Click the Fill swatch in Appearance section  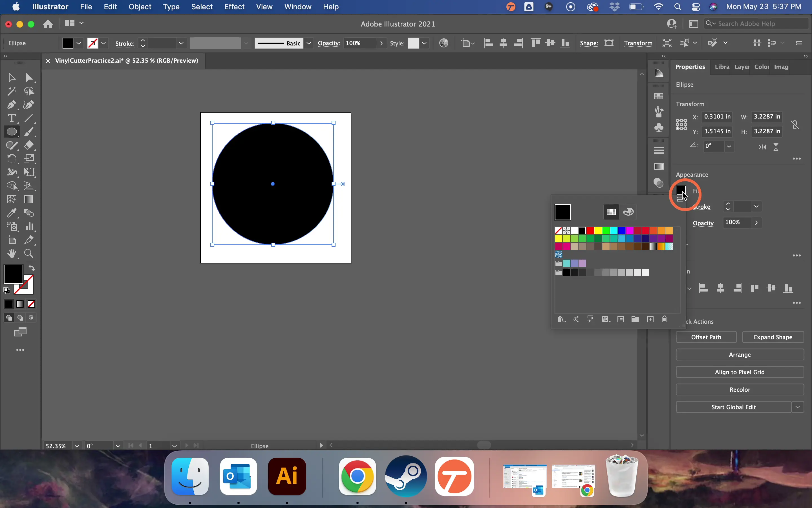coord(681,190)
